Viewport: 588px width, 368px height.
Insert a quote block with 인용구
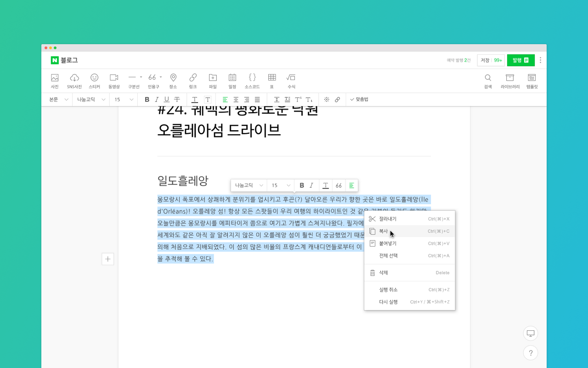pos(153,81)
